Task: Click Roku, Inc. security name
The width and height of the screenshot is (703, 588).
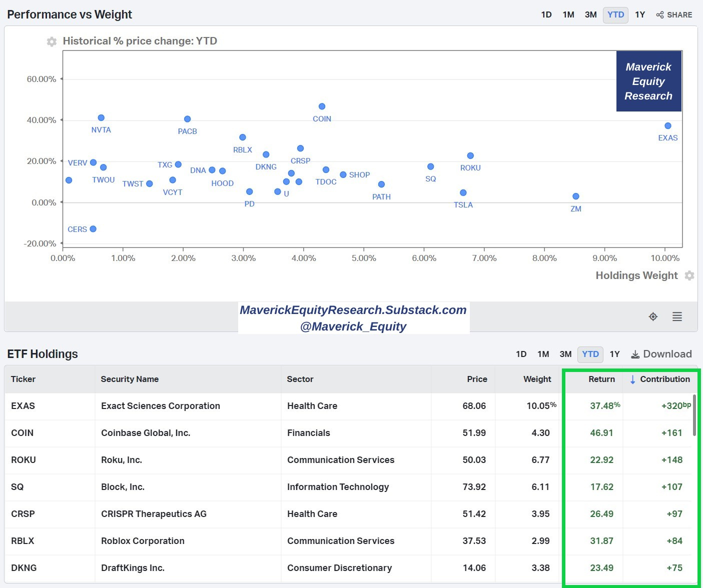Action: point(122,460)
